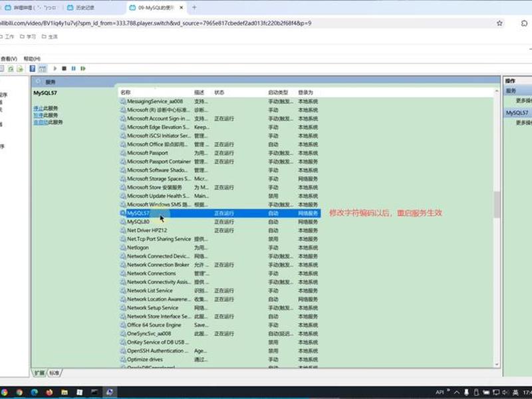Click the Pause Service toolbar icon

click(74, 68)
